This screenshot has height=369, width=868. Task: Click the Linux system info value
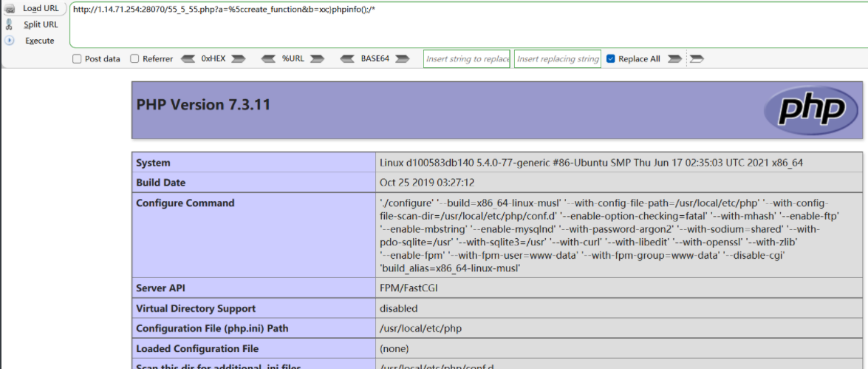pos(591,163)
